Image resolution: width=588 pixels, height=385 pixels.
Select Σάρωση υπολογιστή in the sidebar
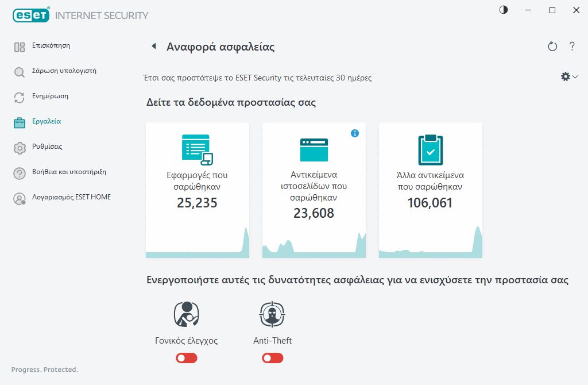click(x=63, y=71)
